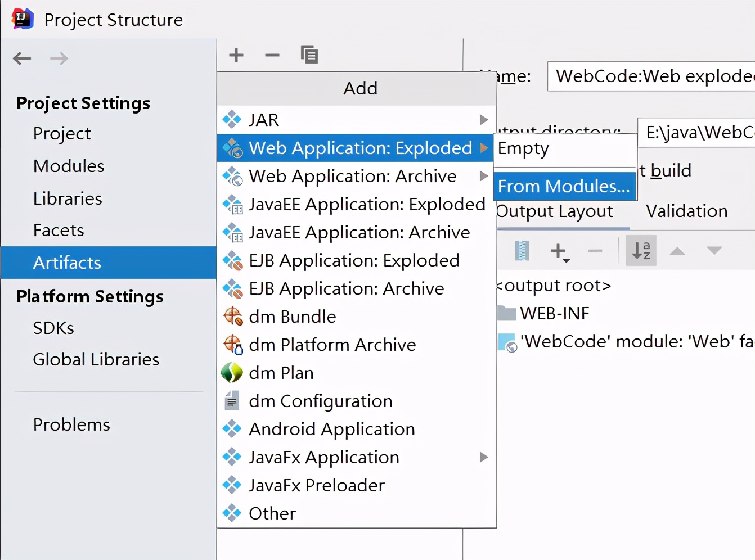Select the 'WebCode' module: 'Web' facet node

coord(626,341)
